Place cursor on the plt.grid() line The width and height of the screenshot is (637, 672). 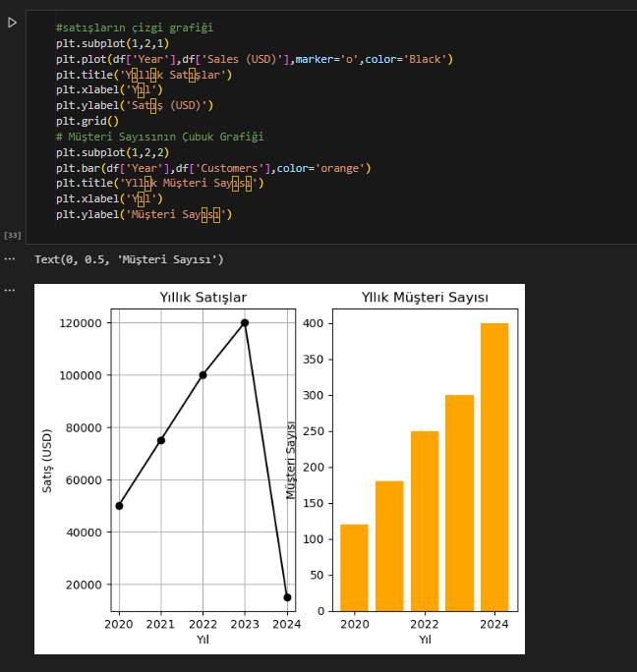(87, 121)
